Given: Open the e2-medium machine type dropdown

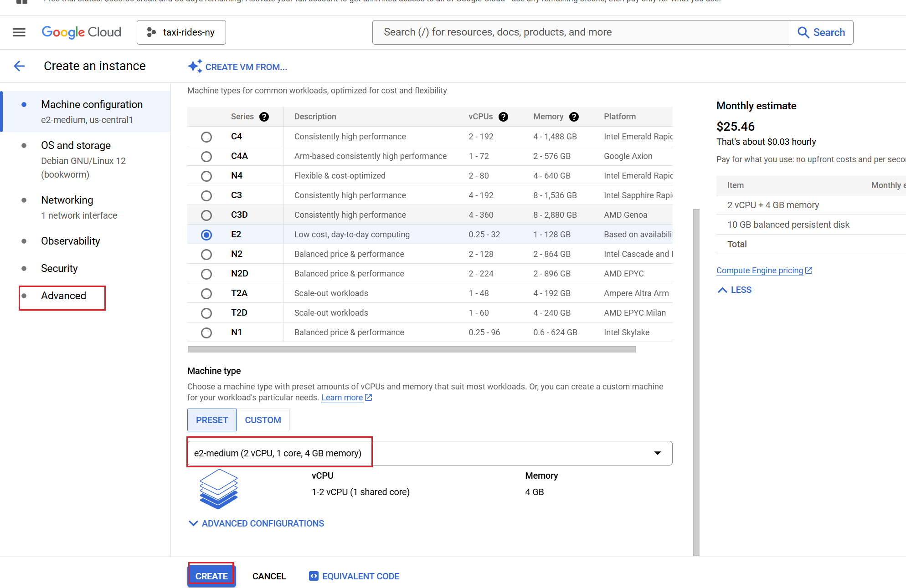Looking at the screenshot, I should [430, 453].
